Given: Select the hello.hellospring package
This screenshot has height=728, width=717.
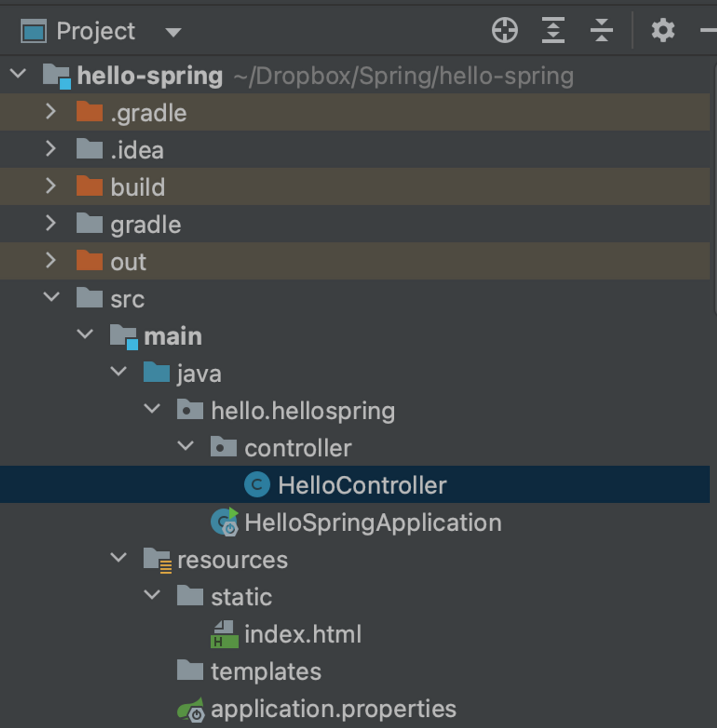Looking at the screenshot, I should click(x=303, y=411).
